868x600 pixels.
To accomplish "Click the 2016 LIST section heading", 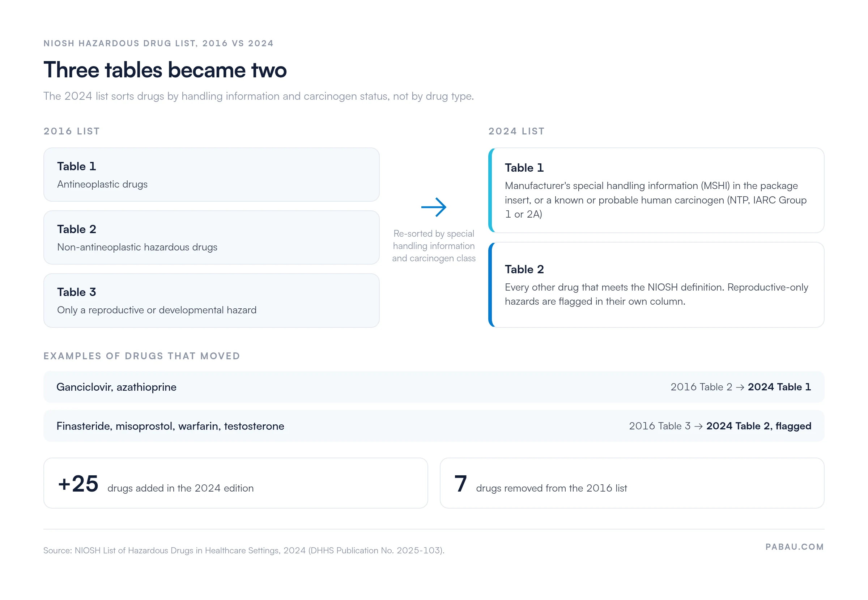I will tap(72, 131).
